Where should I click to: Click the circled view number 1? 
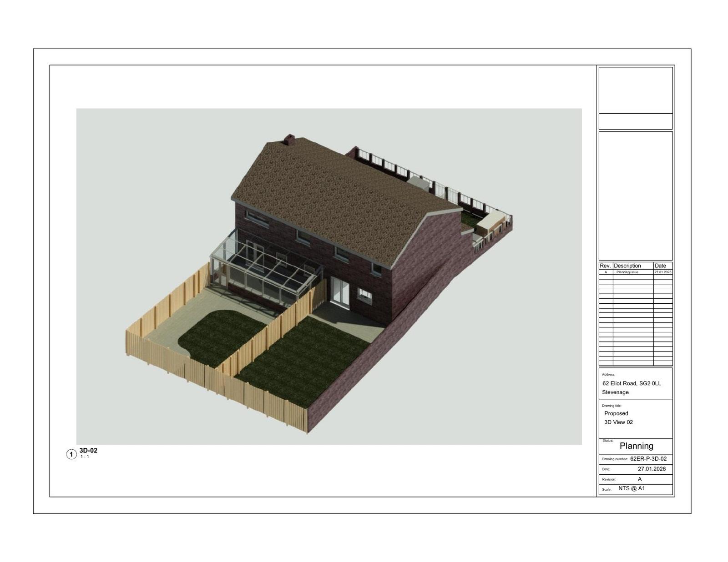pos(71,454)
